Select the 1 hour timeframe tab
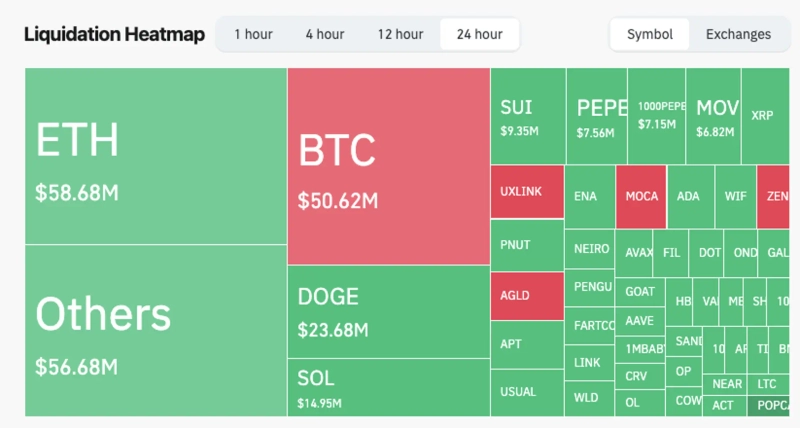This screenshot has height=428, width=800. tap(253, 34)
